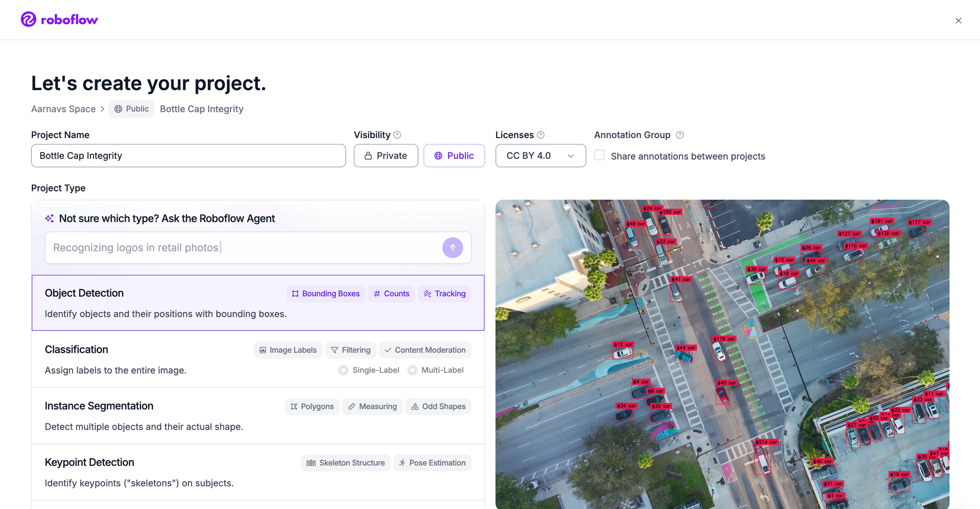Submit the Roboflow Agent query arrow
Image resolution: width=980 pixels, height=509 pixels.
coord(453,248)
